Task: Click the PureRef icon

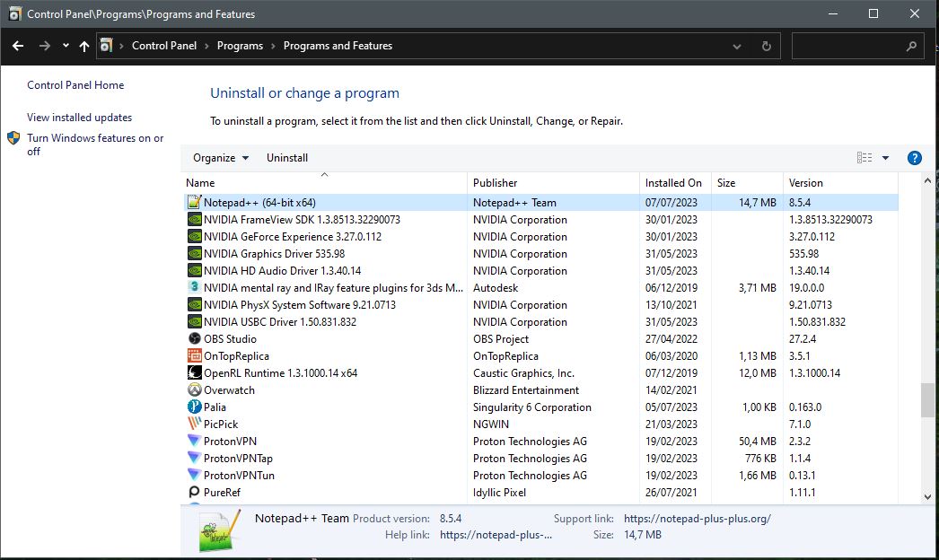Action: pyautogui.click(x=195, y=493)
